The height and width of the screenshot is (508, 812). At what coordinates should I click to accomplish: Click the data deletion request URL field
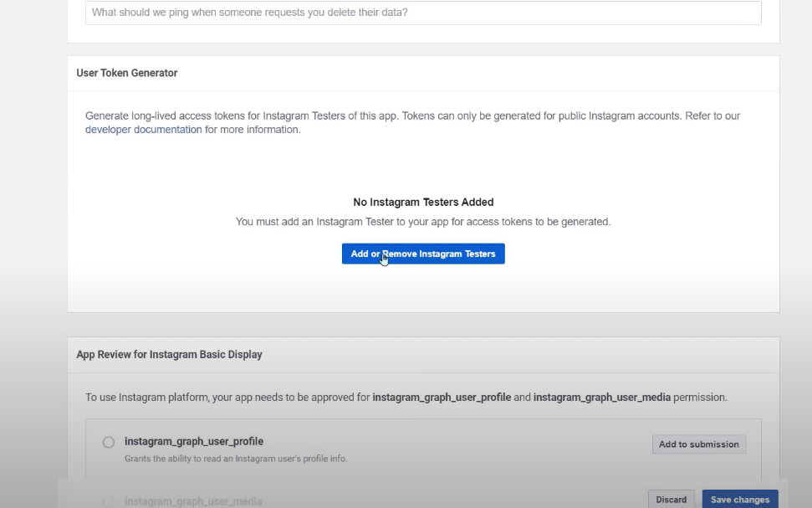pyautogui.click(x=423, y=13)
